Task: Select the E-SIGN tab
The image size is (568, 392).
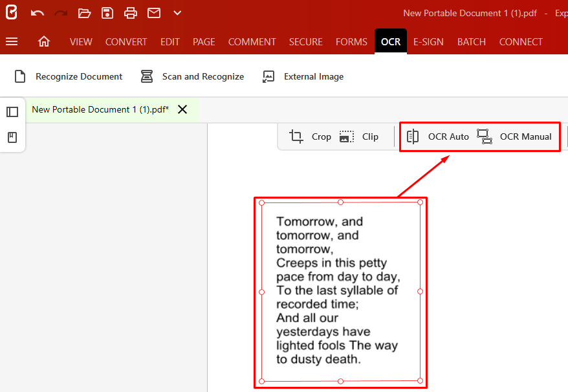Action: [x=428, y=41]
